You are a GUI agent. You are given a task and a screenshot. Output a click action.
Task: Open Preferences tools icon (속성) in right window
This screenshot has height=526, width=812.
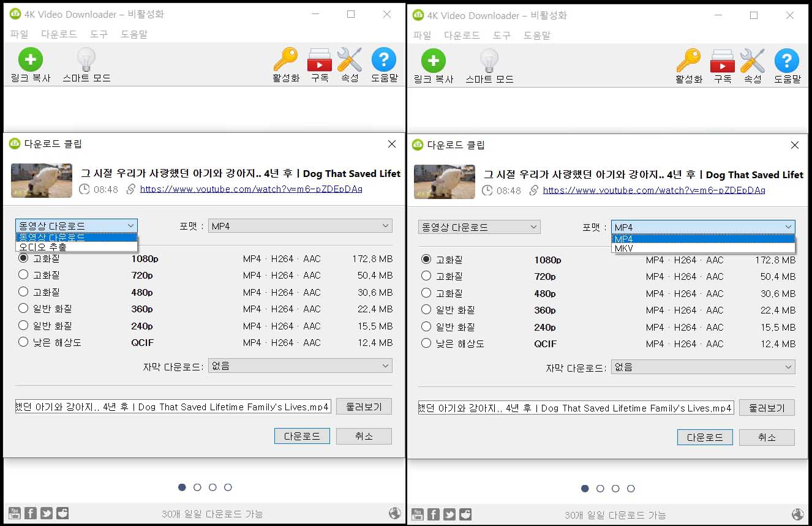pos(753,66)
